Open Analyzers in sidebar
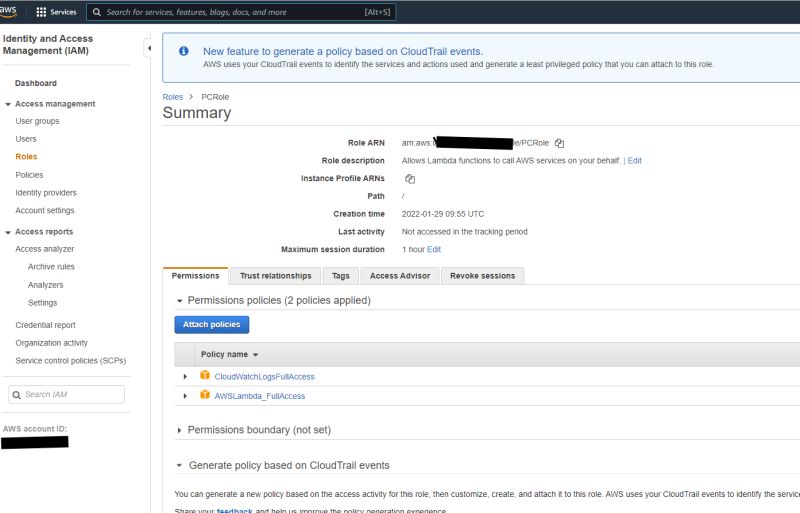The image size is (800, 513). coord(46,285)
